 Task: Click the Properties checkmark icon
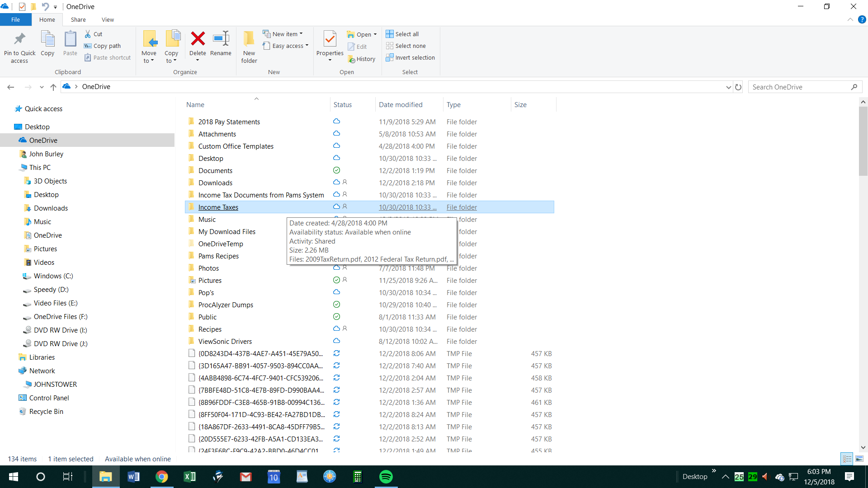[x=330, y=39]
